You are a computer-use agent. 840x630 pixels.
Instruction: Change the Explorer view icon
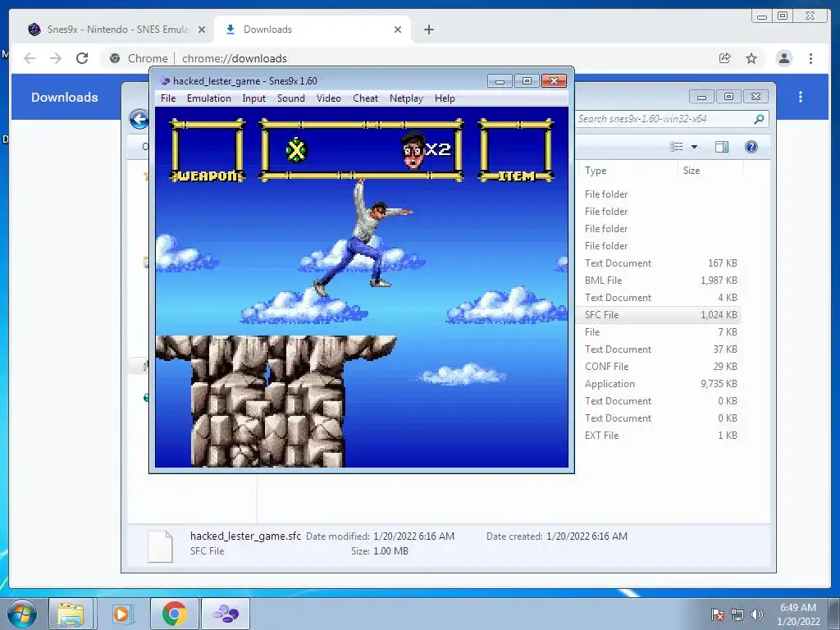click(x=677, y=147)
